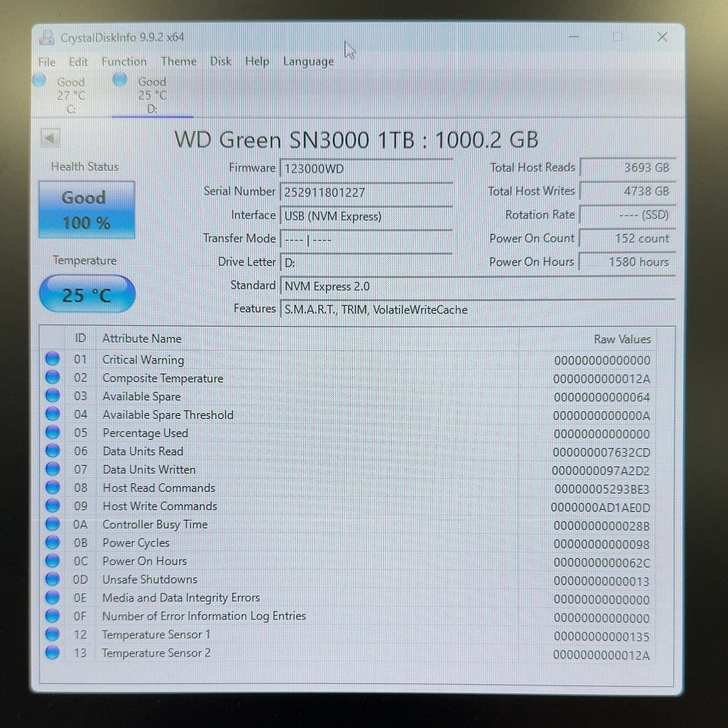
Task: Click the status dot for Power On Hours row 0C
Action: (53, 561)
